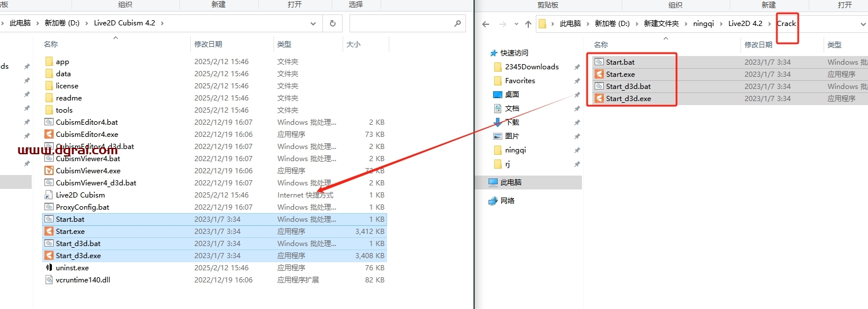Screen dimensions: 868x309
Task: Click the Start_d3d.bat icon in right window
Action: click(x=599, y=86)
